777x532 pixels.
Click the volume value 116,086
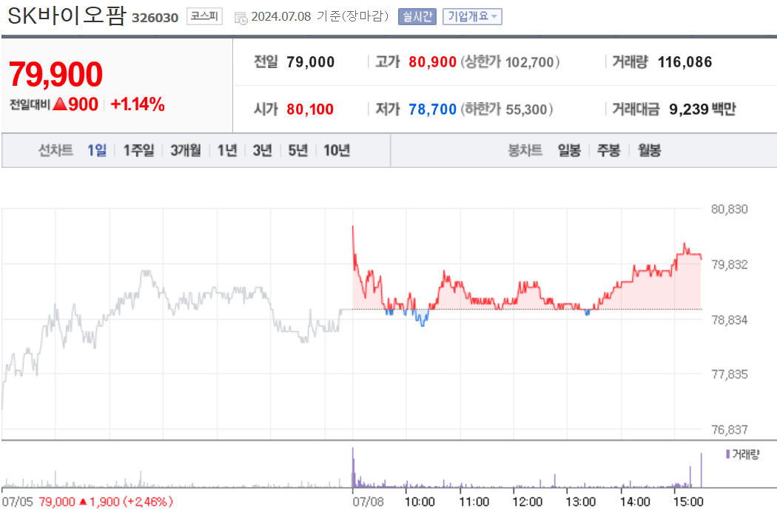[x=684, y=62]
